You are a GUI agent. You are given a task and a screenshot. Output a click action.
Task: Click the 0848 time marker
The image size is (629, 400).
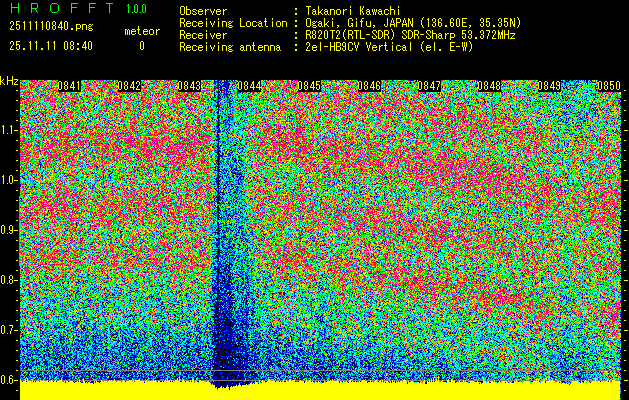coord(489,86)
